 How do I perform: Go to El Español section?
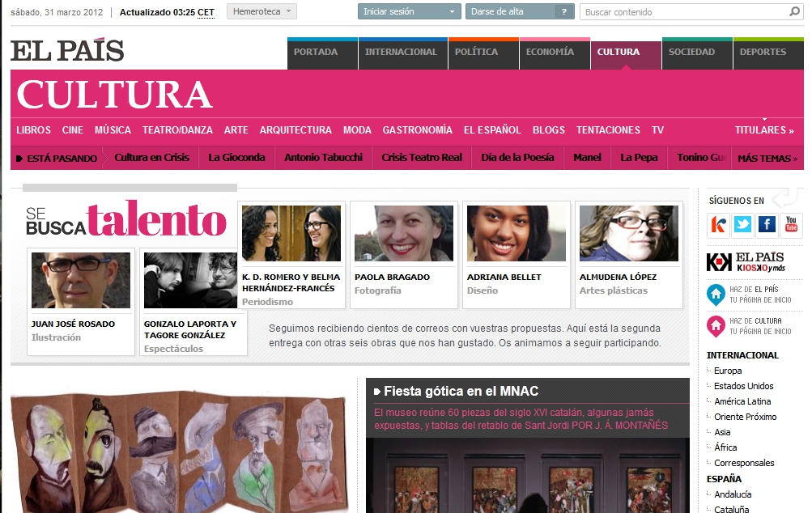(492, 130)
